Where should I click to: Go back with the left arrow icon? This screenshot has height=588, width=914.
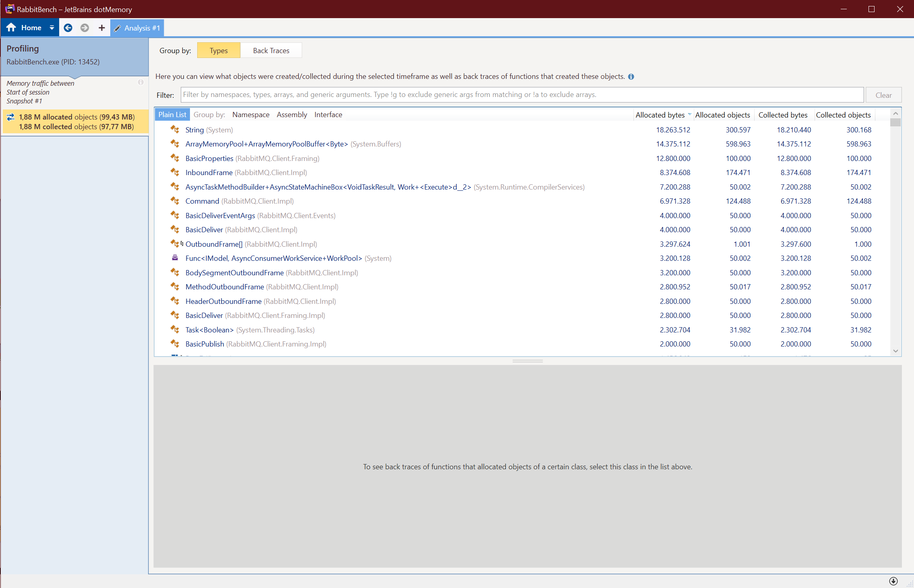(68, 28)
